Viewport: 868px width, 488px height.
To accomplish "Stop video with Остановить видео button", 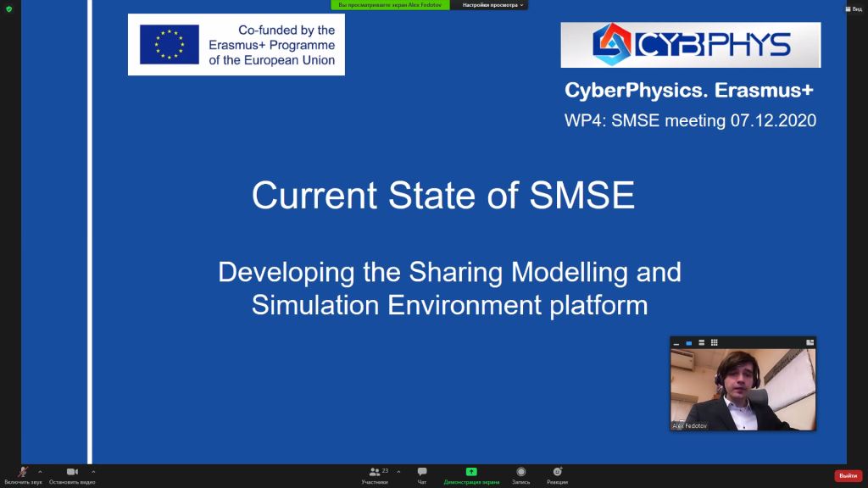I will [72, 475].
